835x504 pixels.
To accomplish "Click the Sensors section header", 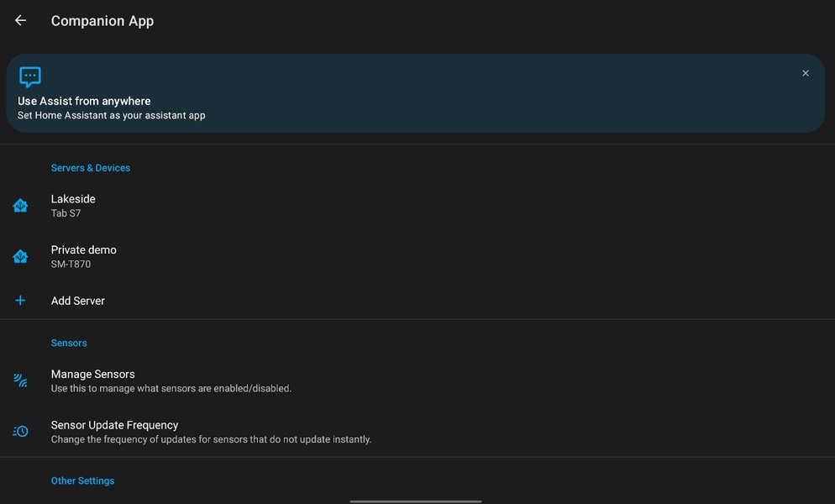I will pos(69,343).
